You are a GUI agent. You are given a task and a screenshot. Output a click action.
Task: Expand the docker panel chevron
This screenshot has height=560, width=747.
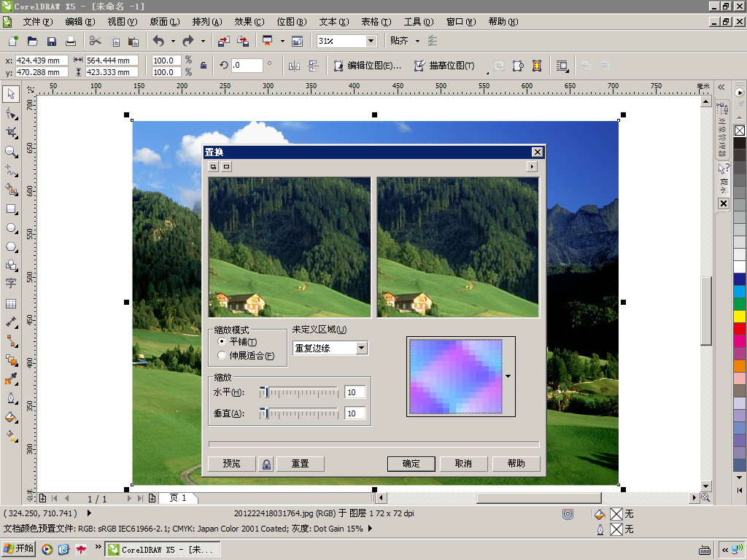tap(721, 87)
